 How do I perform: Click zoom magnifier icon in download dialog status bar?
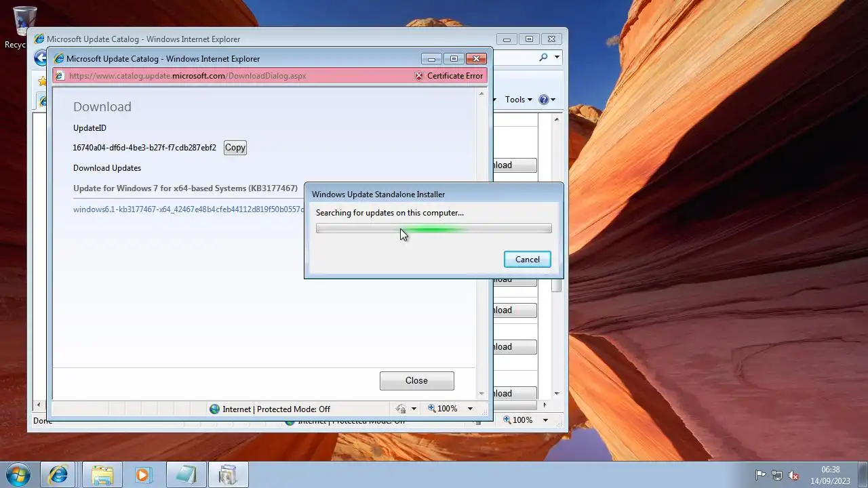pyautogui.click(x=431, y=409)
